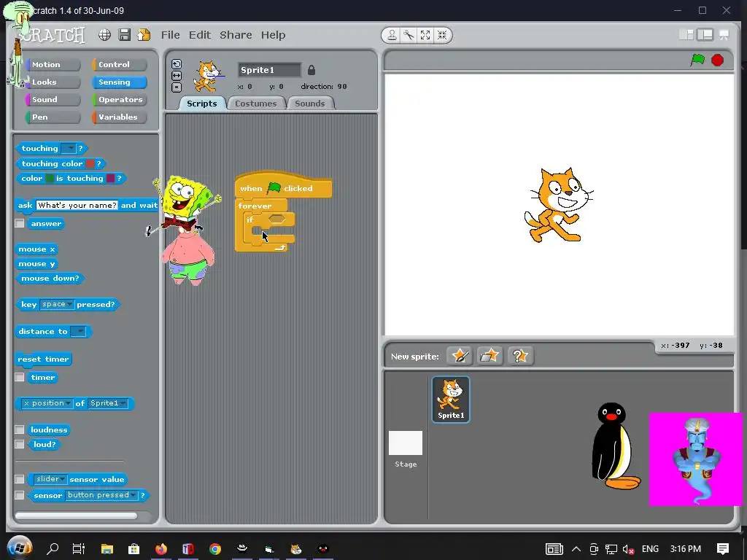Screen dimensions: 747x560
Task: Select the delete scissors tool
Action: 409,35
